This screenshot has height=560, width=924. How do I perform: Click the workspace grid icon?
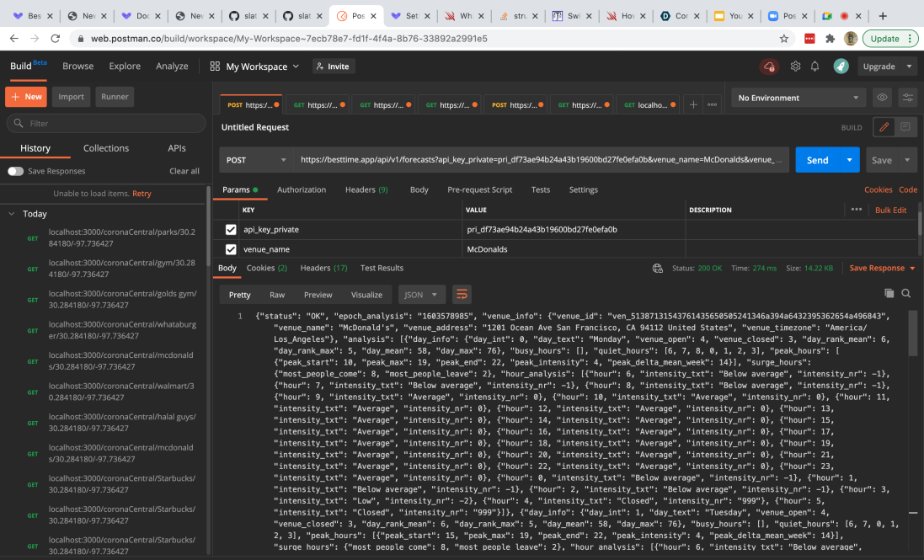click(x=215, y=67)
